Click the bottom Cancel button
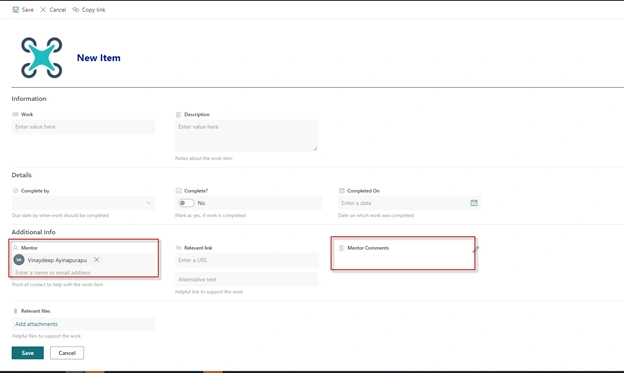Image resolution: width=624 pixels, height=373 pixels. pos(67,353)
